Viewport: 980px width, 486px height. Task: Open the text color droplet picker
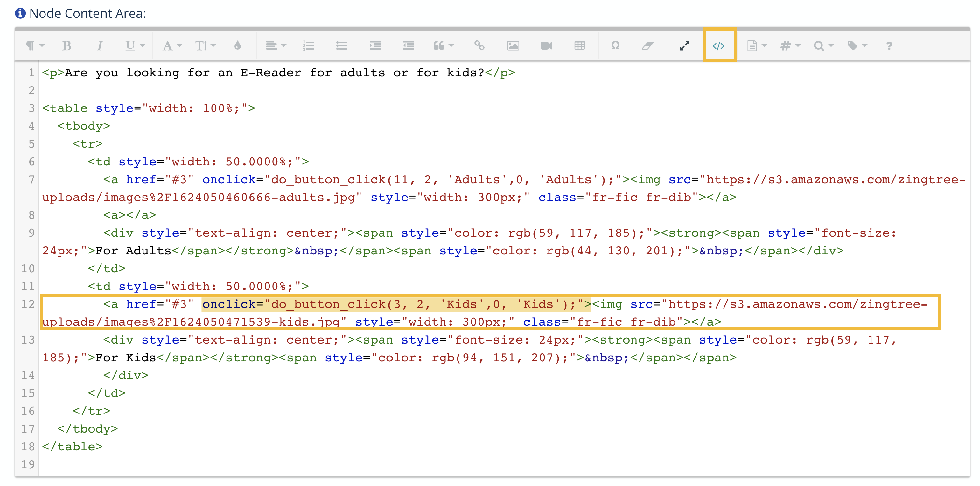pyautogui.click(x=237, y=45)
